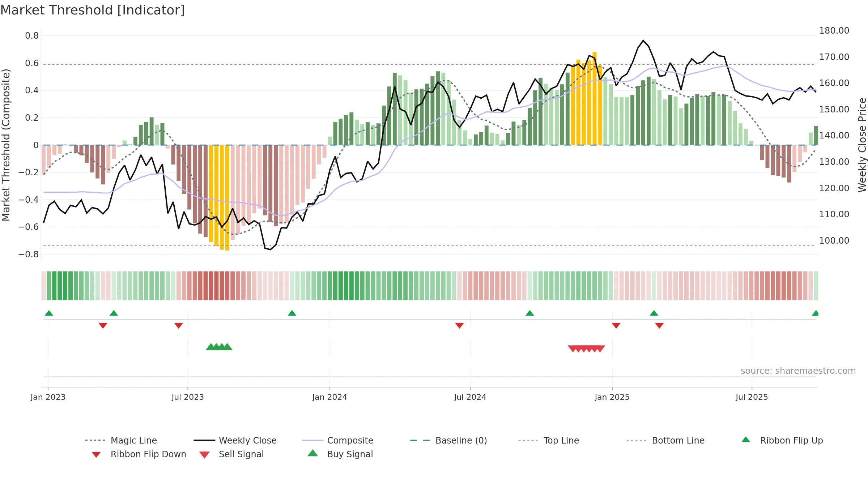Toggle the Weekly Close legend entry
The image size is (868, 488).
coord(235,440)
